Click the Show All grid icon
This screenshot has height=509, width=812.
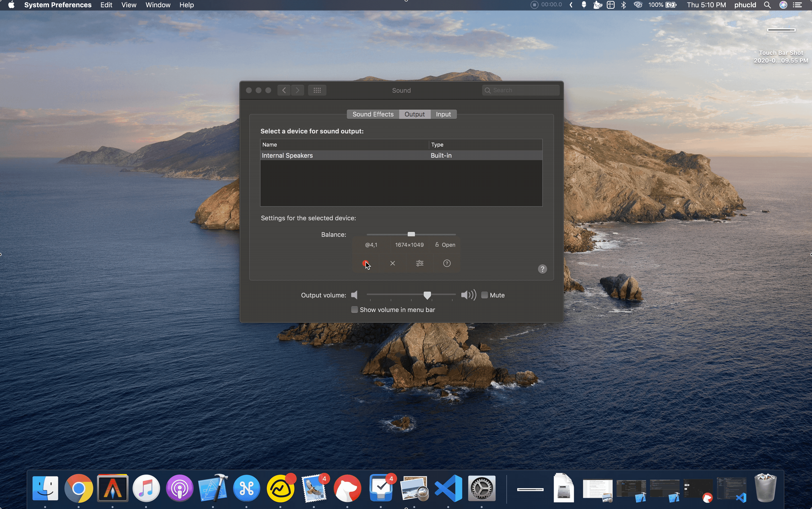point(317,90)
